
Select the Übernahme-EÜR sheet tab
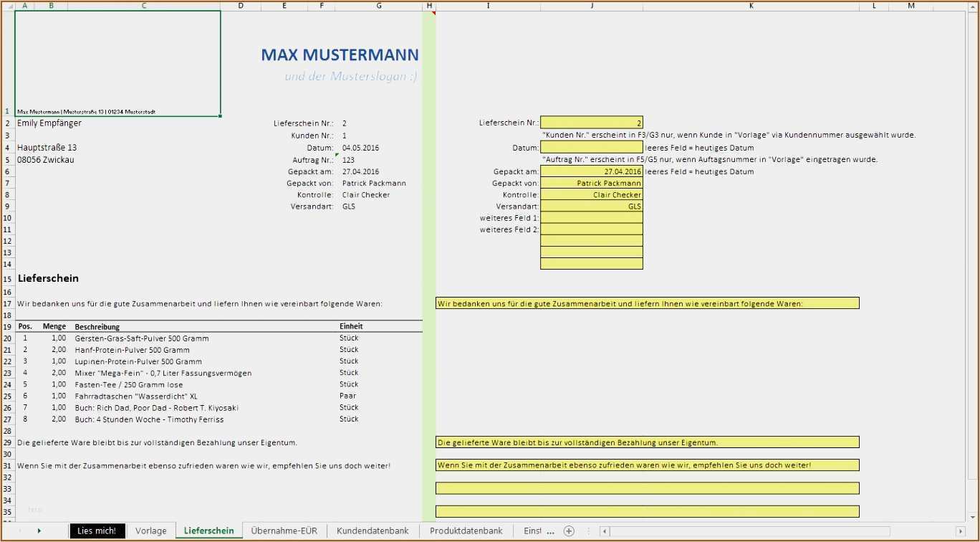pyautogui.click(x=284, y=531)
